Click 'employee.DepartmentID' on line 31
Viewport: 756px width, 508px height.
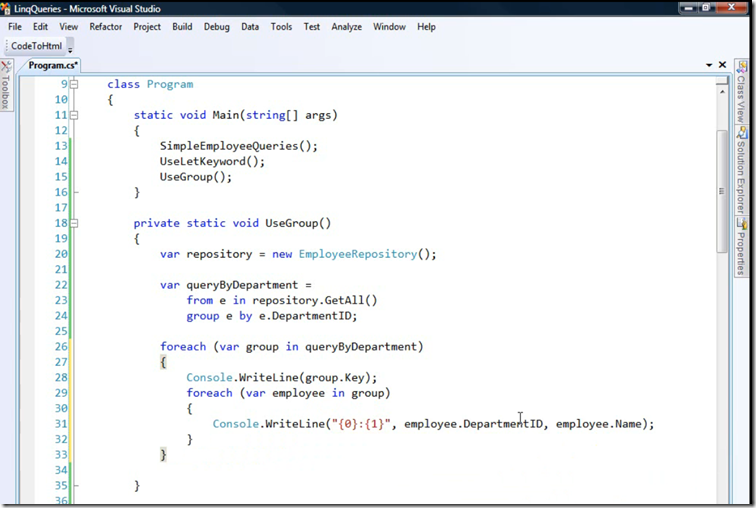click(x=473, y=424)
